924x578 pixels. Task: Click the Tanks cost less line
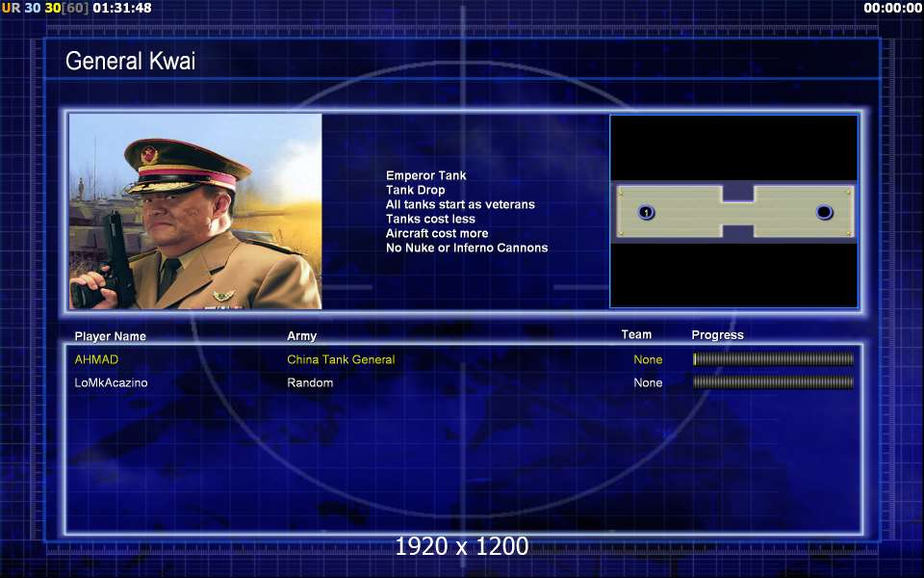tap(430, 219)
